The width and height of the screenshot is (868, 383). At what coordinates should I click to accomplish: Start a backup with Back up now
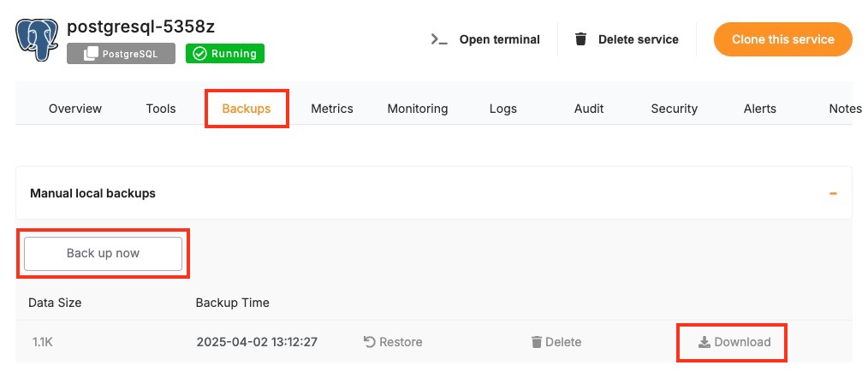103,253
